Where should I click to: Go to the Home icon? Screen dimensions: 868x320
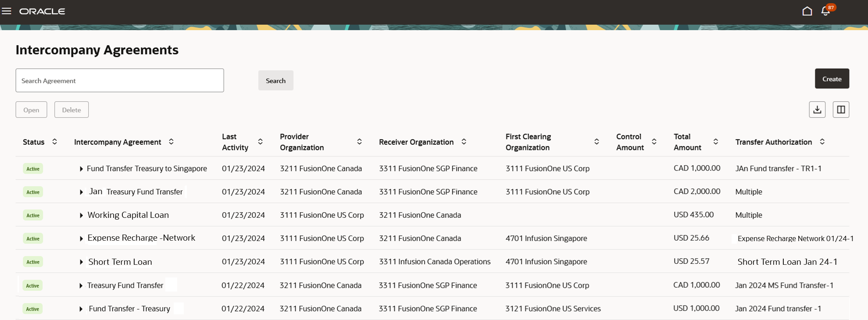807,11
